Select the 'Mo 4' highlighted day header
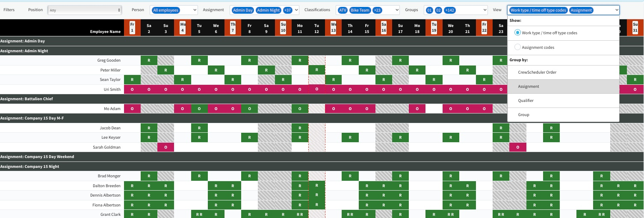 (183, 28)
